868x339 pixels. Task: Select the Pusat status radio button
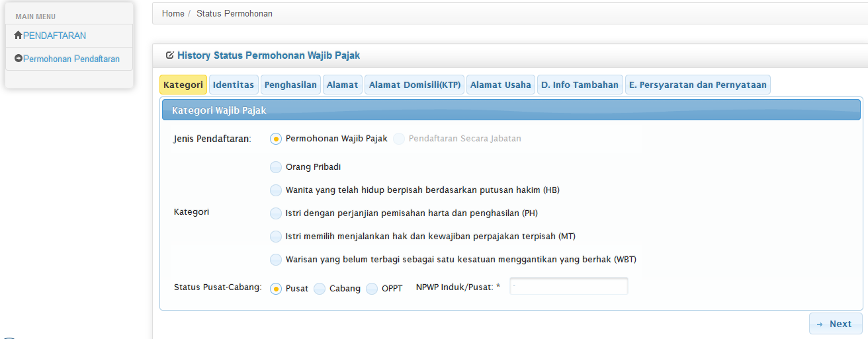tap(276, 289)
